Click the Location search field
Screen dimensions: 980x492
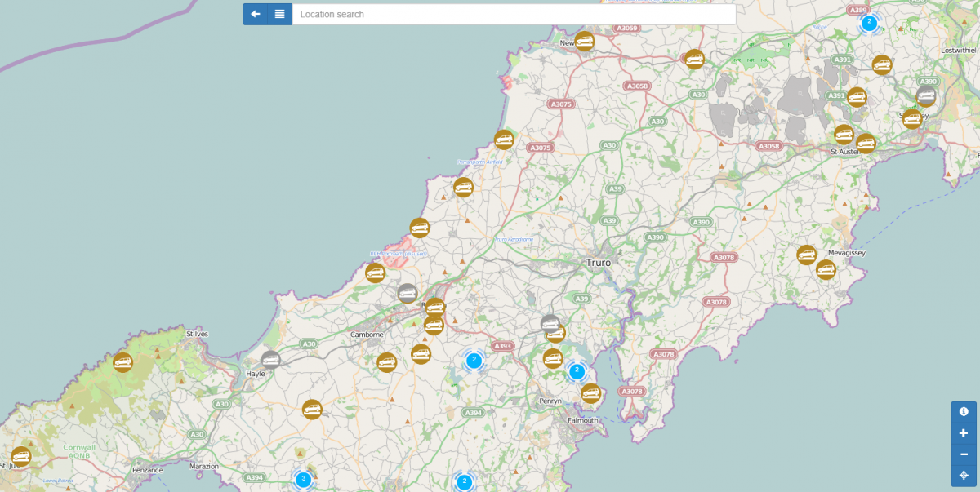point(513,14)
